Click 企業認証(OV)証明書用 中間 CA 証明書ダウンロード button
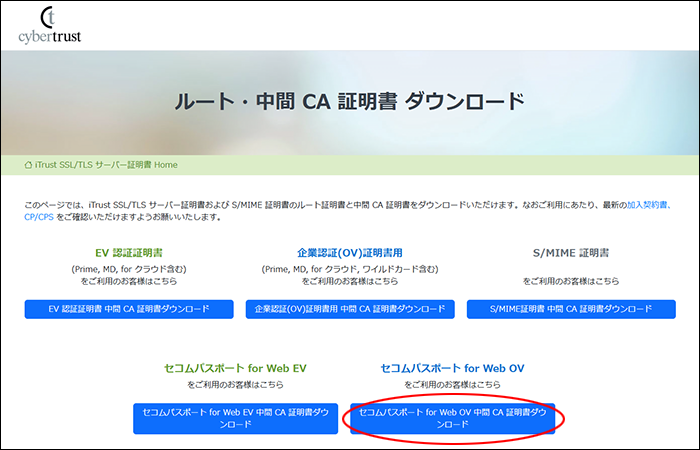This screenshot has height=450, width=700. pos(350,309)
